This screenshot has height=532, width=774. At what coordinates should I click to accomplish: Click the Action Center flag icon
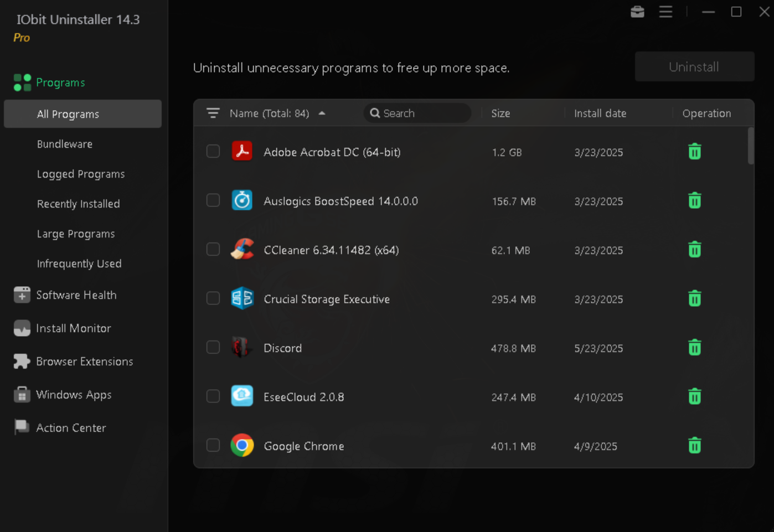[22, 427]
